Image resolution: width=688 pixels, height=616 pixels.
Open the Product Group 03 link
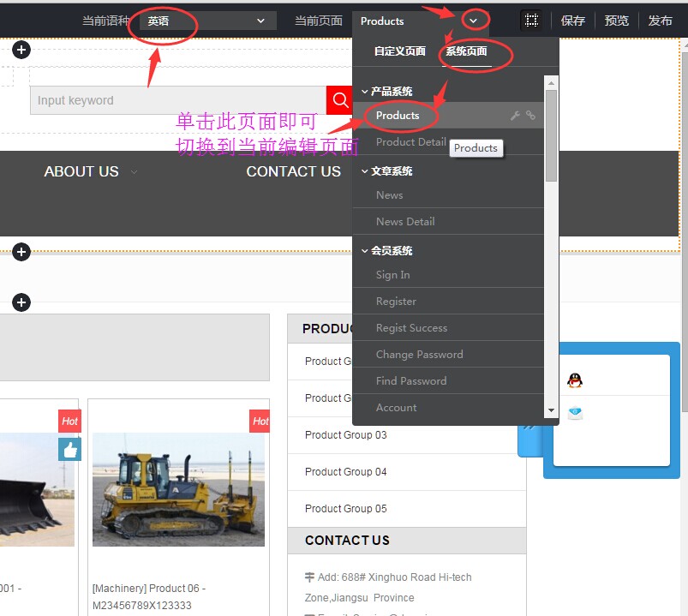[x=345, y=434]
